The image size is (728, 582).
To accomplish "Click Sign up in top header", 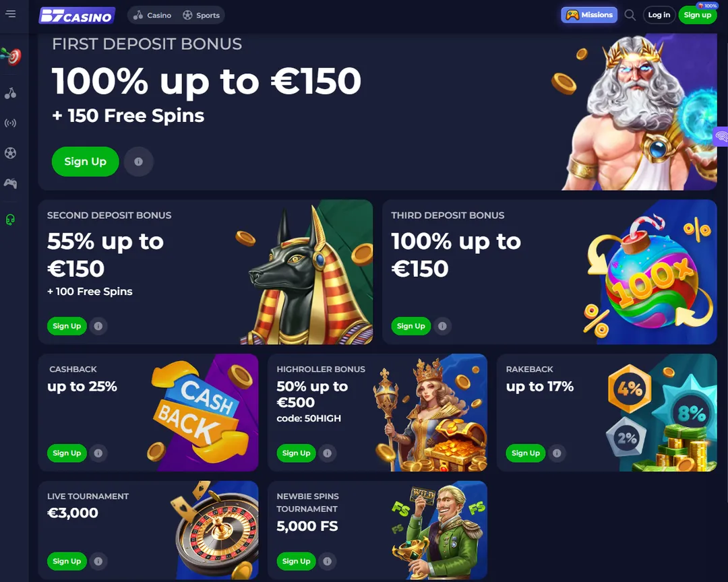I will click(x=698, y=15).
